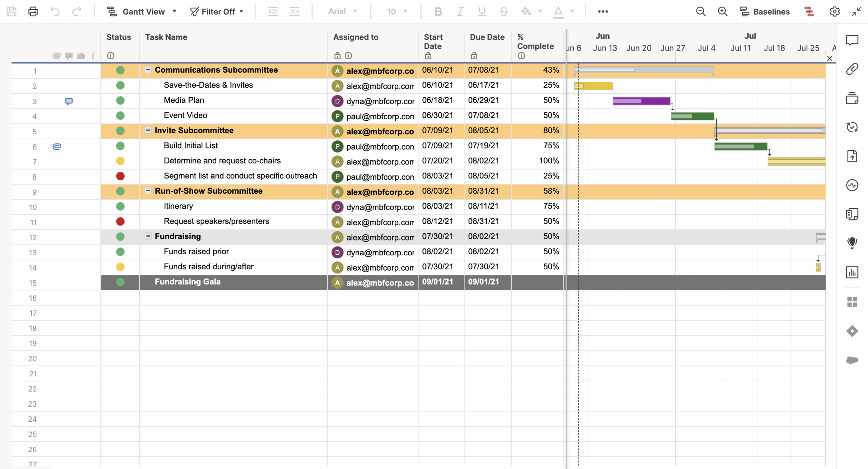Collapse the Fundraising parent row
Screen dimensions: 868x469
tap(148, 236)
